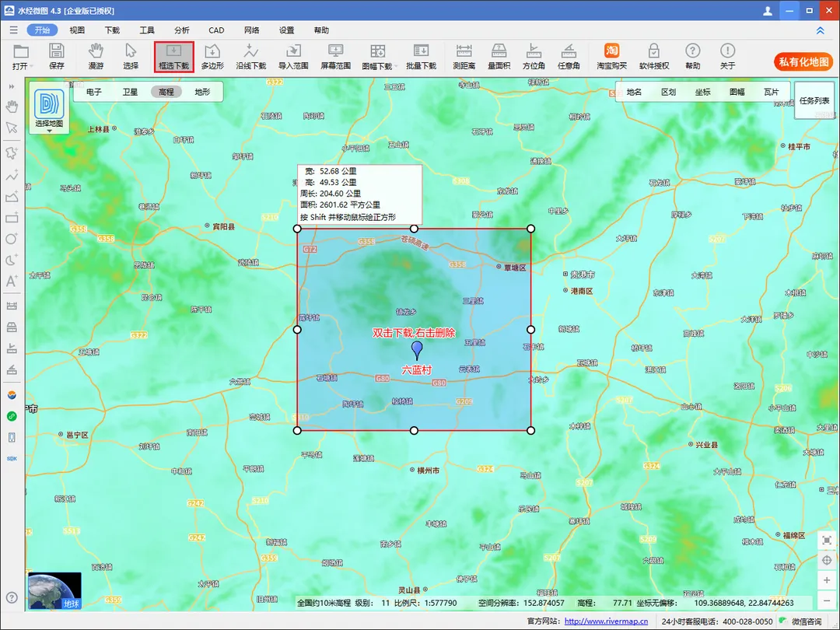Click the 保存 save icon
The image size is (840, 630).
[56, 56]
